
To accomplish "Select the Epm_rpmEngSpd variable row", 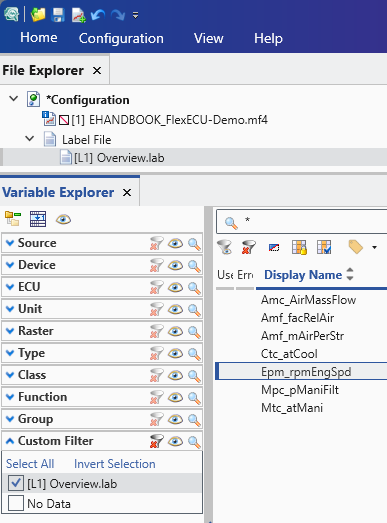I will 302,372.
